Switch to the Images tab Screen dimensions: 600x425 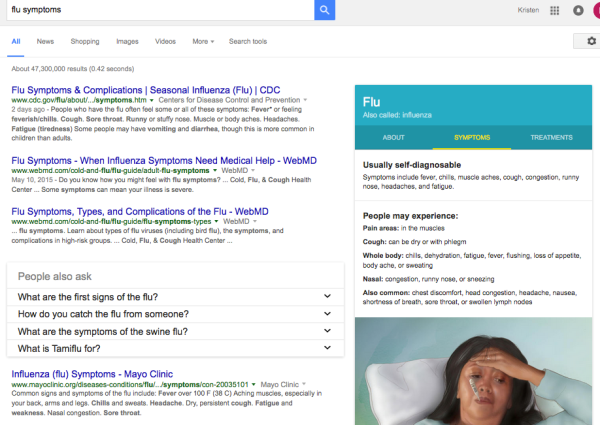[127, 41]
